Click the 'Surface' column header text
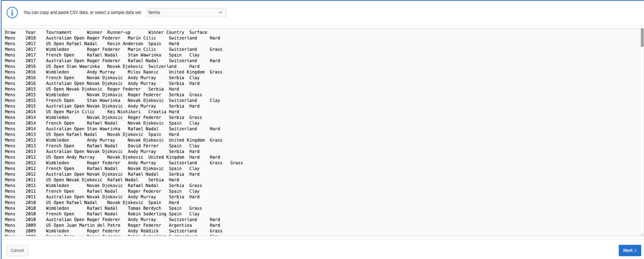This screenshot has height=259, width=644. 198,32
